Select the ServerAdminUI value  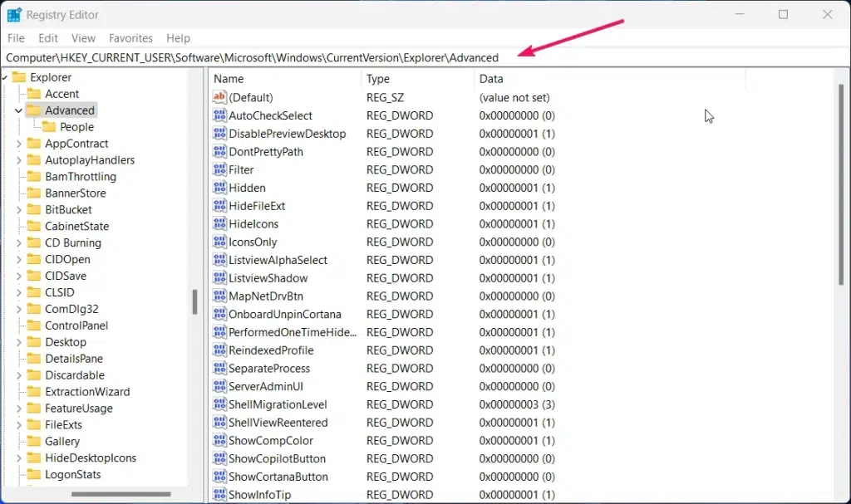pyautogui.click(x=266, y=386)
